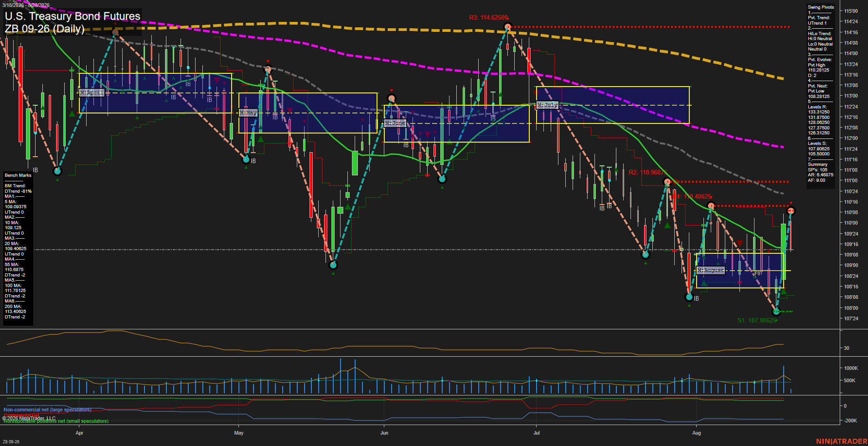Click the M:May monthly range label
868x446 pixels.
(x=248, y=113)
